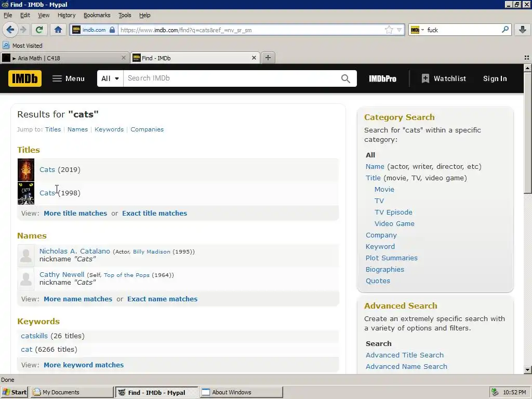532x399 pixels.
Task: Click the IMDb logo
Action: [25, 78]
